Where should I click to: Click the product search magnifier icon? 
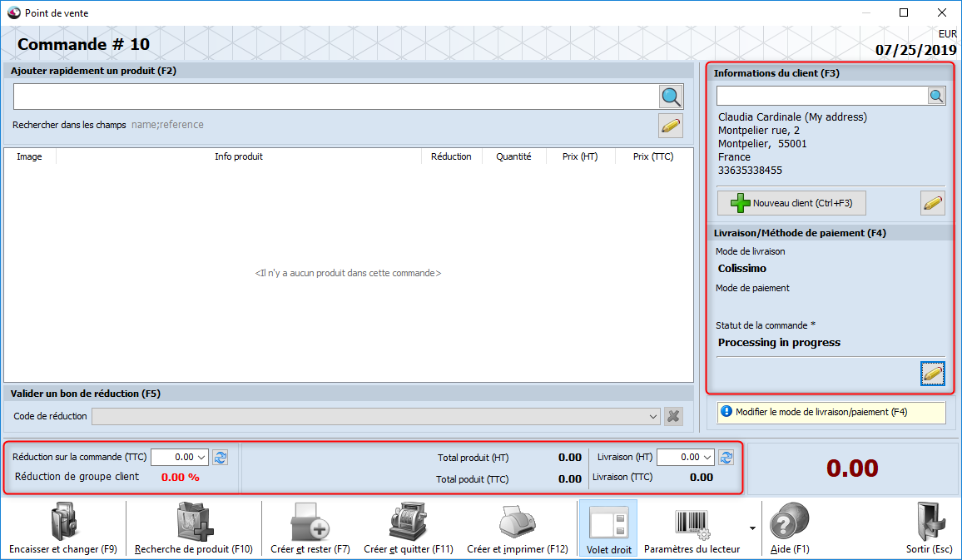672,97
